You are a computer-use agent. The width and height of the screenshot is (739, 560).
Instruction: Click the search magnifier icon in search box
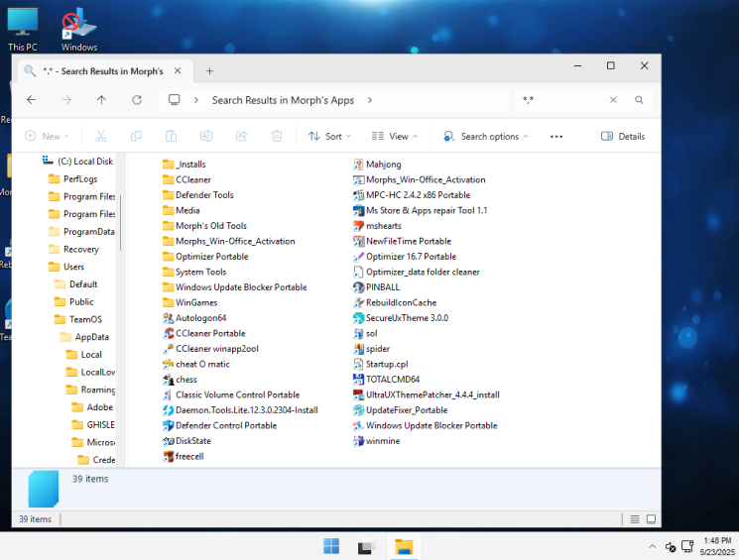pyautogui.click(x=639, y=100)
